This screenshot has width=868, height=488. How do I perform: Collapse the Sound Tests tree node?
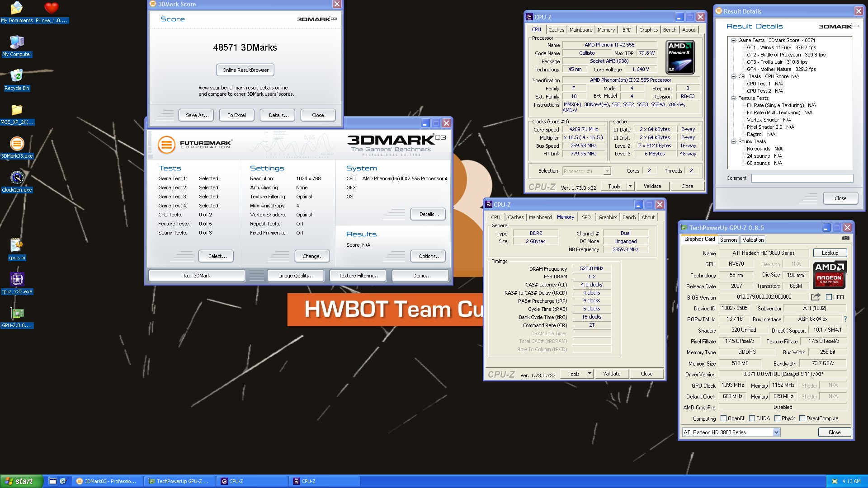coord(733,141)
